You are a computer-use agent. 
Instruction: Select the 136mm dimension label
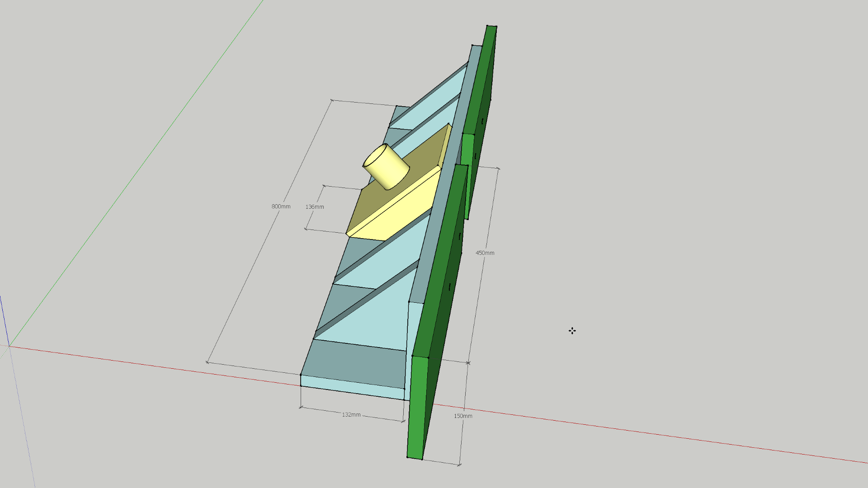pos(315,207)
